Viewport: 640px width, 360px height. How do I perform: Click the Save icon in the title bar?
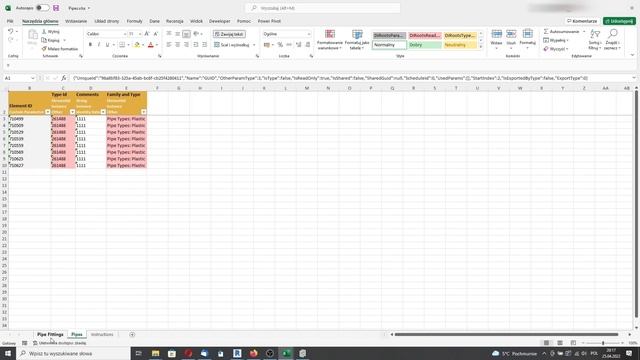click(56, 8)
